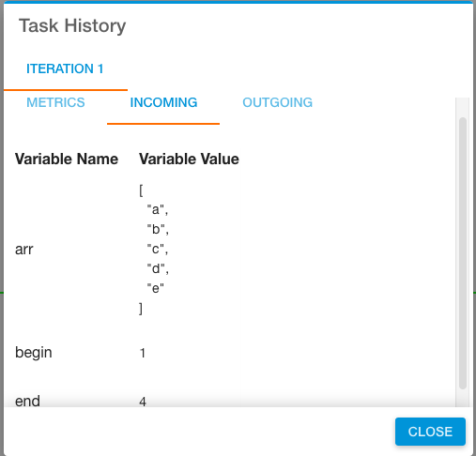Select the begin variable name

click(34, 353)
